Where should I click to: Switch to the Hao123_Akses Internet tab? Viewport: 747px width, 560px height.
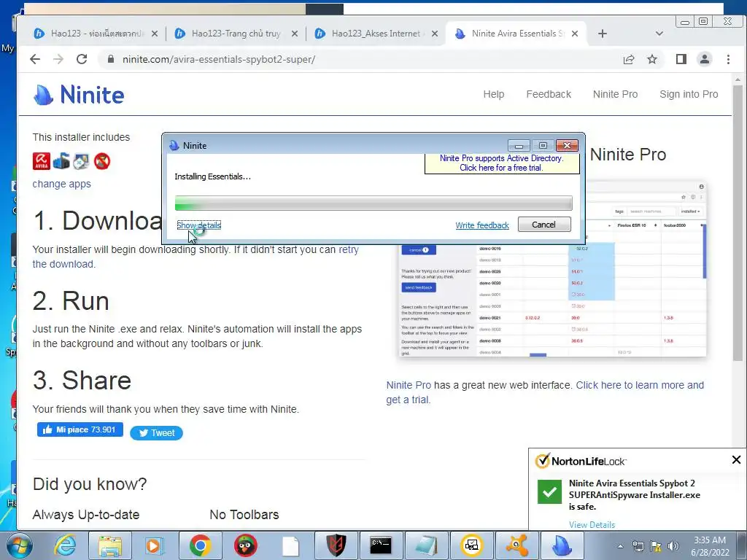click(x=376, y=34)
